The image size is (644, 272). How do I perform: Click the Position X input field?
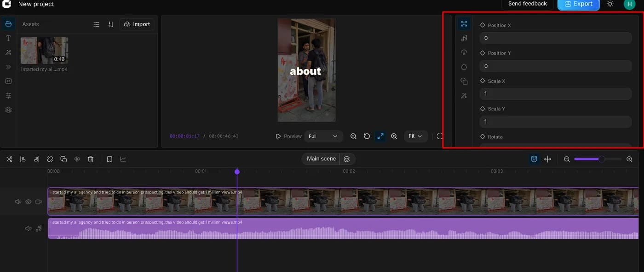[555, 38]
